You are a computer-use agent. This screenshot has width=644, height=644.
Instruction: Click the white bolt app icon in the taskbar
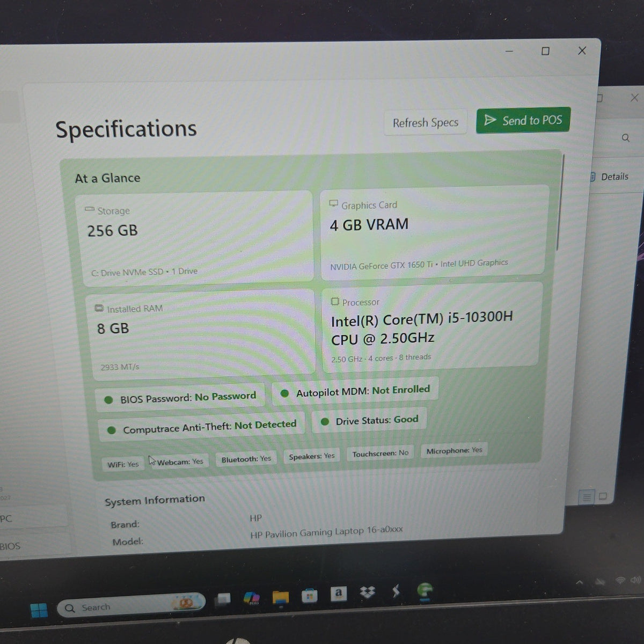pos(396,591)
